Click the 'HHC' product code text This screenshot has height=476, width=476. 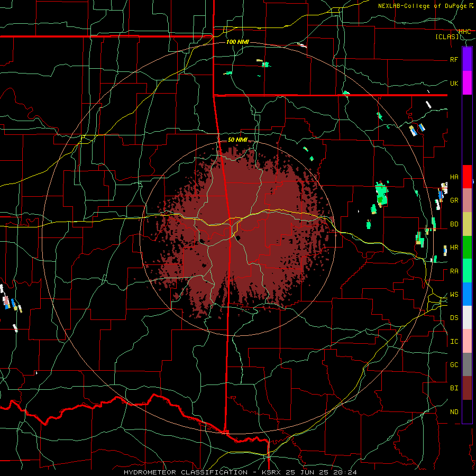click(x=464, y=32)
